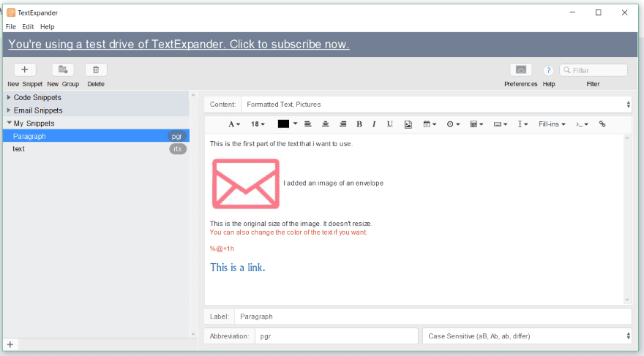Click the Label field containing Paragraph
Image resolution: width=644 pixels, height=356 pixels.
pyautogui.click(x=433, y=317)
